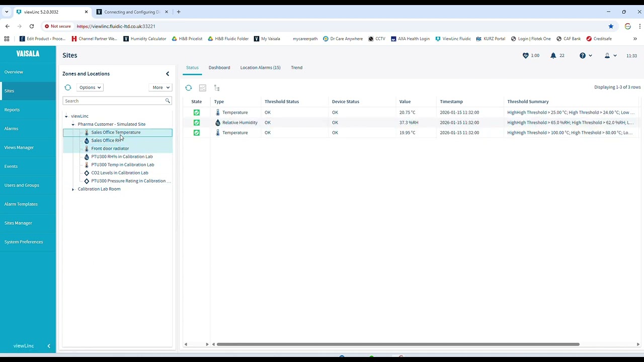Go to Overview in sidebar

[x=28, y=72]
